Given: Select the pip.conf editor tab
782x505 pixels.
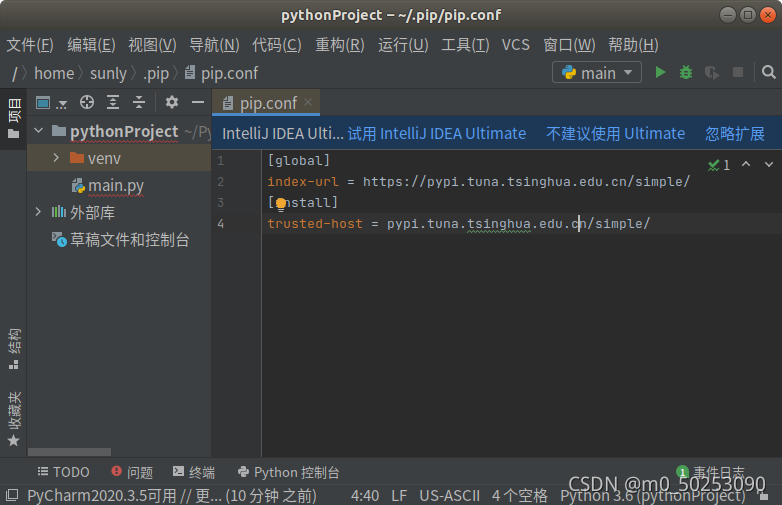Looking at the screenshot, I should coord(267,103).
